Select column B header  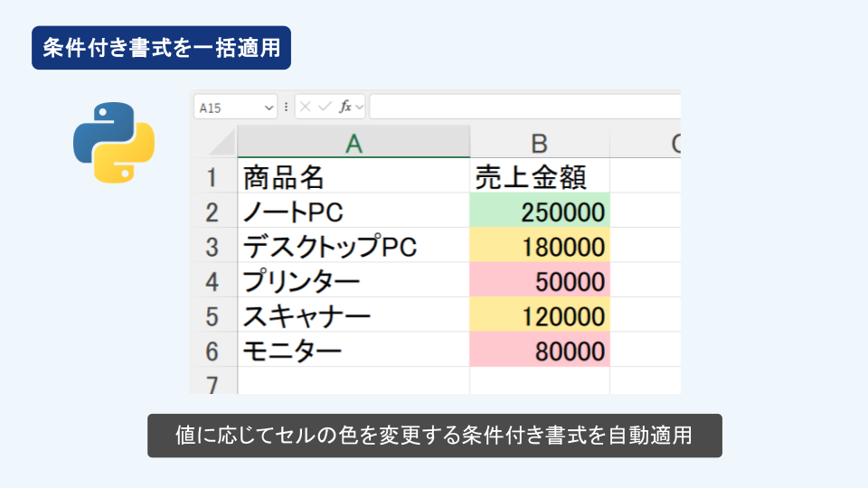point(540,142)
